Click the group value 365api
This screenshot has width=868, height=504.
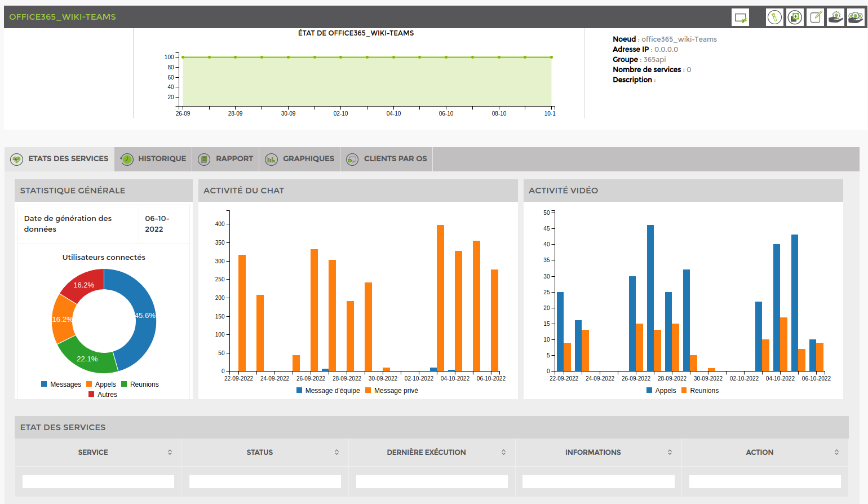pos(654,60)
